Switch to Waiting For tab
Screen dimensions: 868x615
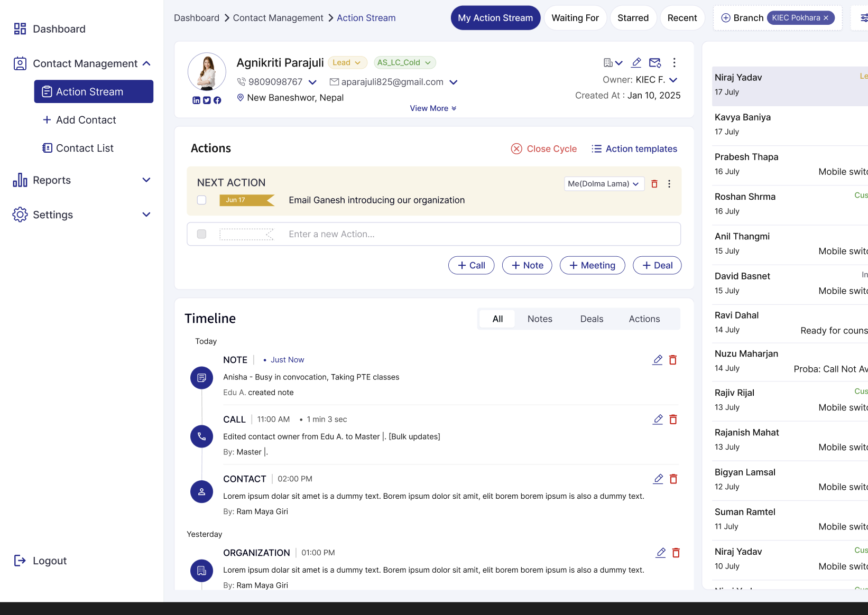575,18
